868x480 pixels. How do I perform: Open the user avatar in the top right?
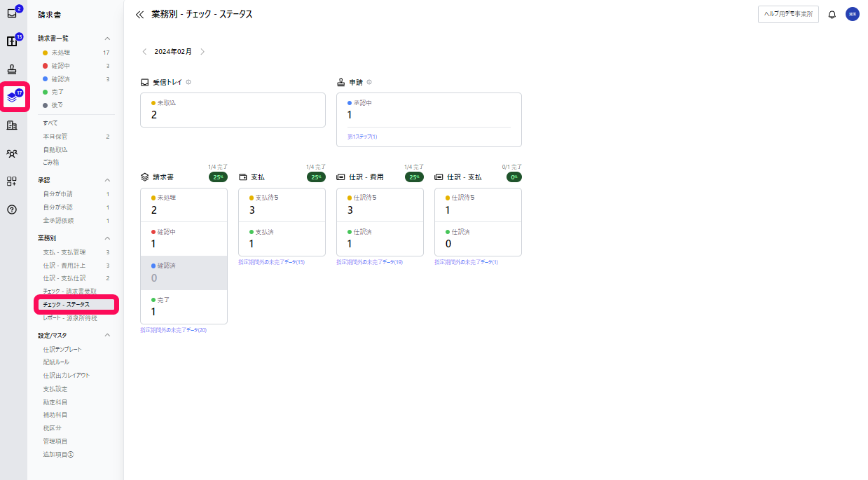pyautogui.click(x=853, y=15)
